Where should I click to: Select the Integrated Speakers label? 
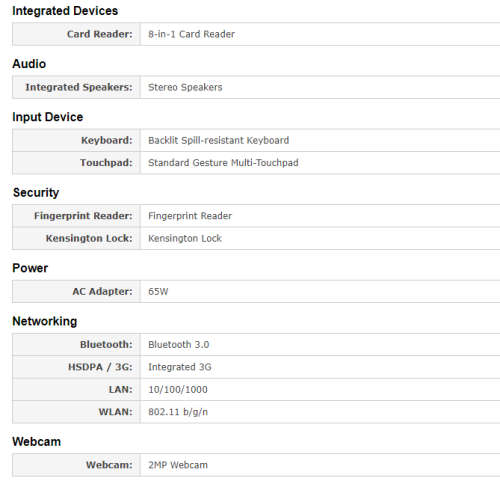point(79,87)
